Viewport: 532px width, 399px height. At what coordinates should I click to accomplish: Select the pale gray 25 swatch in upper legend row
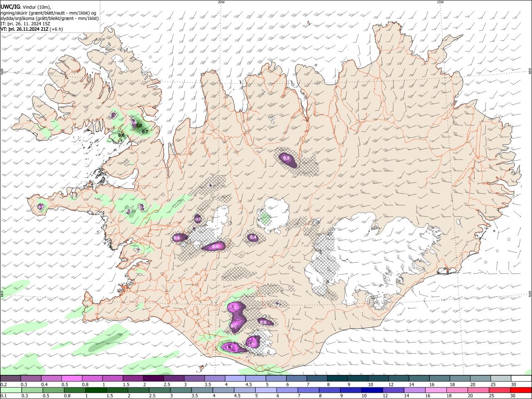point(500,379)
